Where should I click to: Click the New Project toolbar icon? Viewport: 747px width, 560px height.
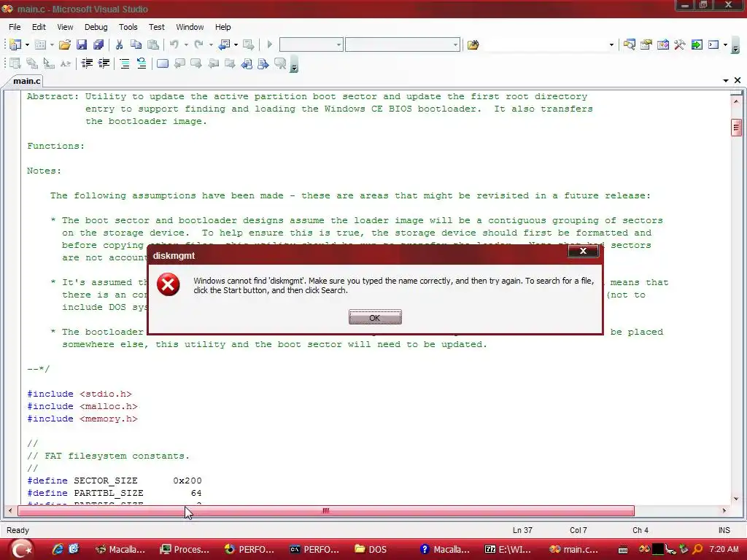coord(15,44)
